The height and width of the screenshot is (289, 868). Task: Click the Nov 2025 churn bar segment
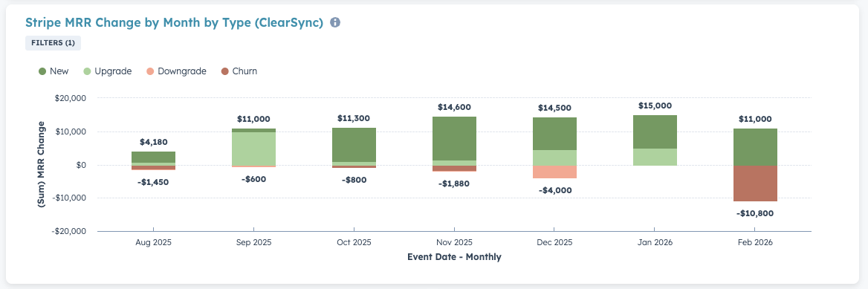454,169
